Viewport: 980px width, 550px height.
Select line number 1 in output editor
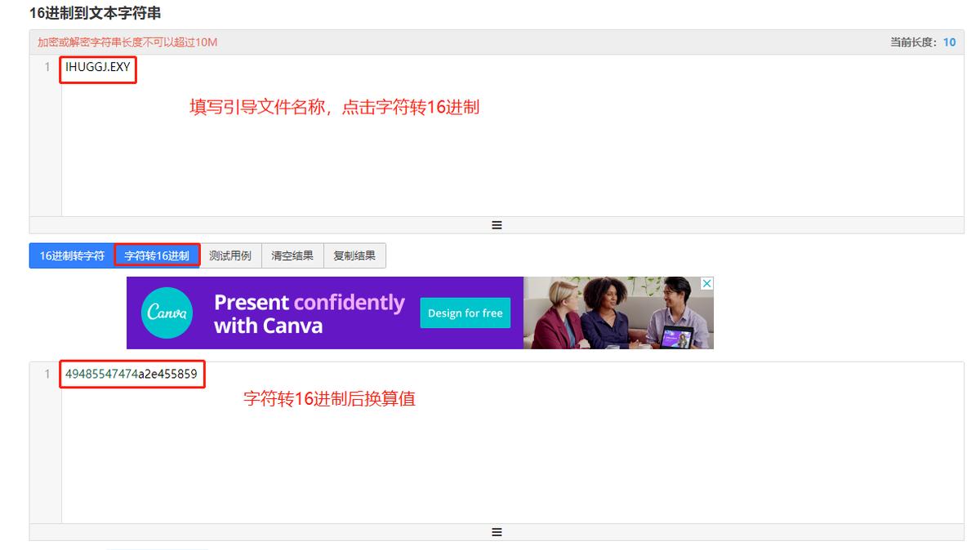(47, 374)
